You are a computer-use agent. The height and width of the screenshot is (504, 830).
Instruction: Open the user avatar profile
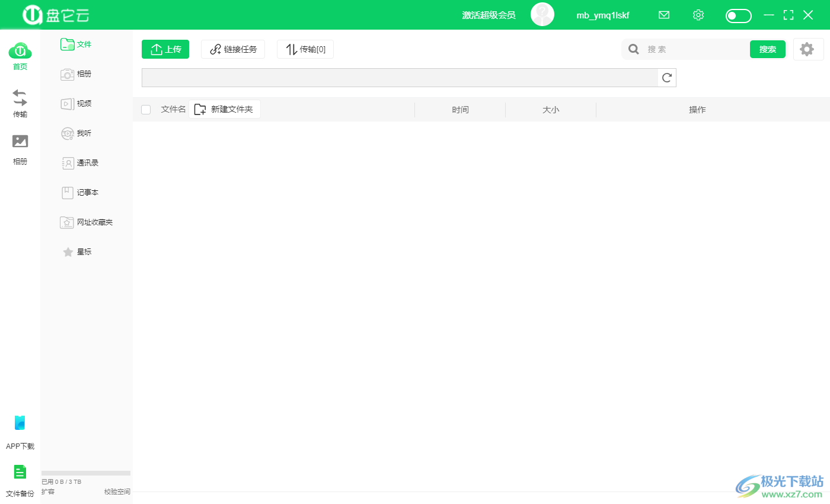point(542,15)
